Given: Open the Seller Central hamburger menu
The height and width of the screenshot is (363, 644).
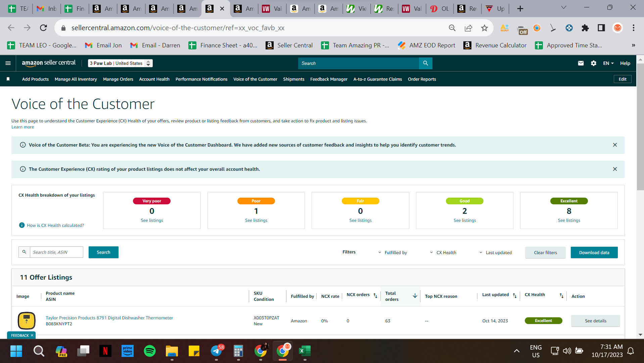Looking at the screenshot, I should click(8, 63).
